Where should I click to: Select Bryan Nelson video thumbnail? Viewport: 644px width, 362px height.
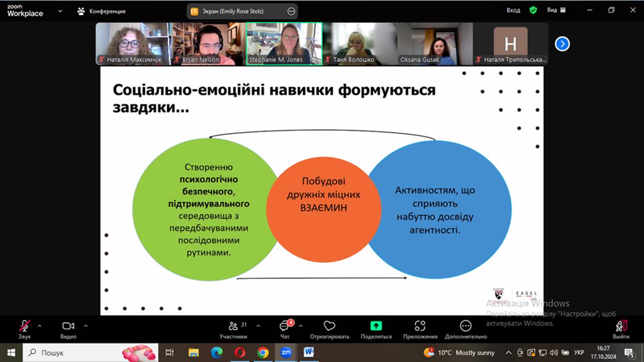click(208, 44)
